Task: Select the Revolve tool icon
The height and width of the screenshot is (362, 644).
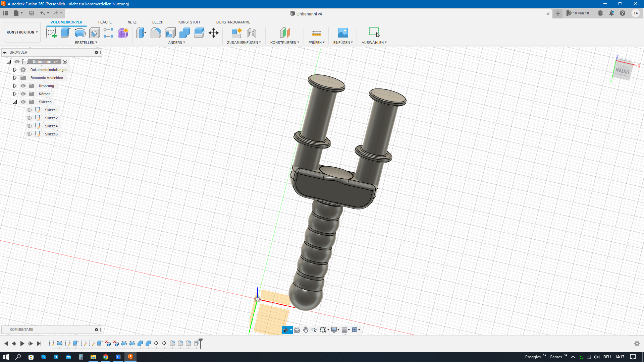Action: [x=80, y=33]
